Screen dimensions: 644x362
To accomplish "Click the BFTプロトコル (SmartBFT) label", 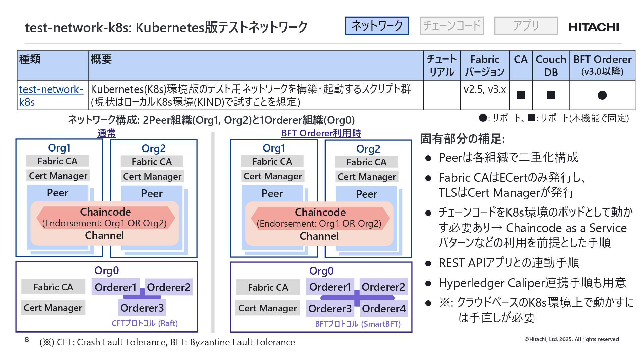I will click(358, 324).
